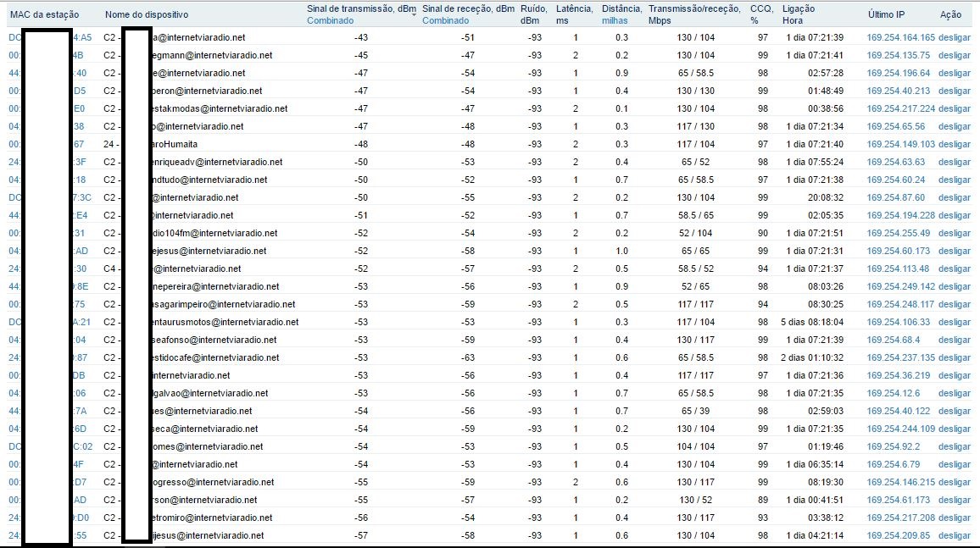The image size is (980, 548).
Task: Click connection time 2 dias 01:10:32
Action: click(x=812, y=357)
